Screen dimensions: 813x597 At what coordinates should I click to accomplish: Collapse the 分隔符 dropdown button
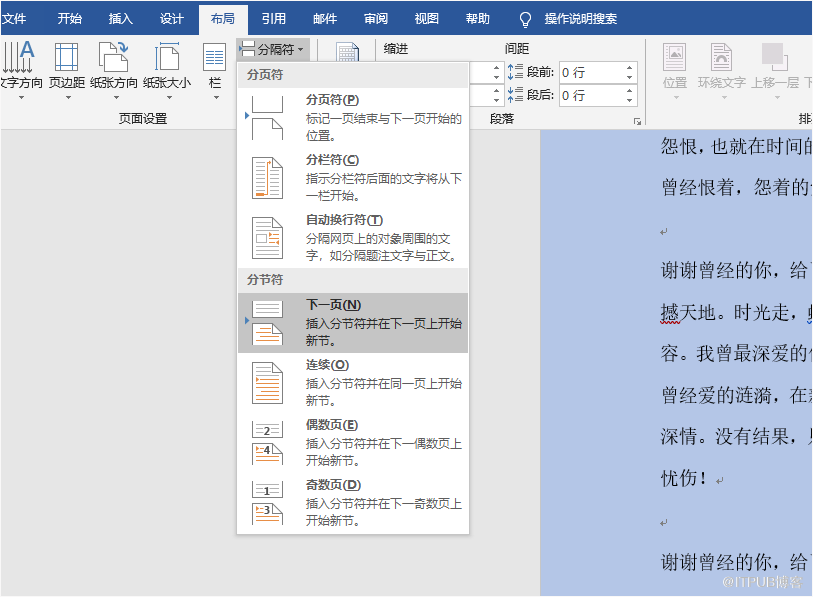[x=273, y=49]
